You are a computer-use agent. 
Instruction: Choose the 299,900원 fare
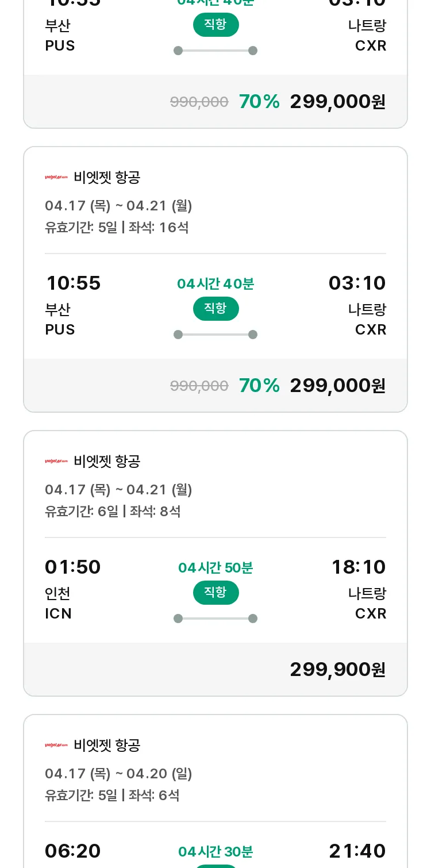[x=338, y=670]
